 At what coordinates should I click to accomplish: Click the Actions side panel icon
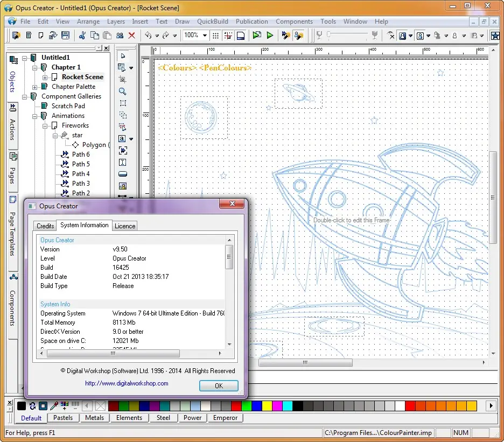point(13,108)
